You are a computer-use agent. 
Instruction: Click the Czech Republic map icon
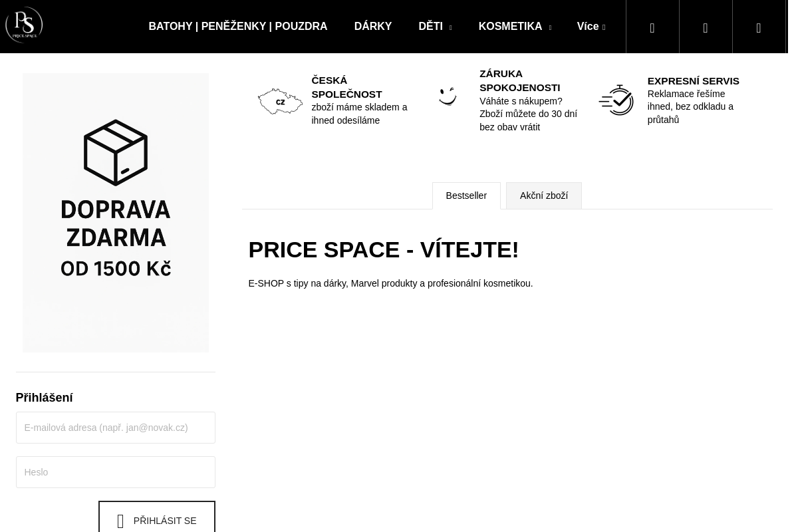(280, 101)
